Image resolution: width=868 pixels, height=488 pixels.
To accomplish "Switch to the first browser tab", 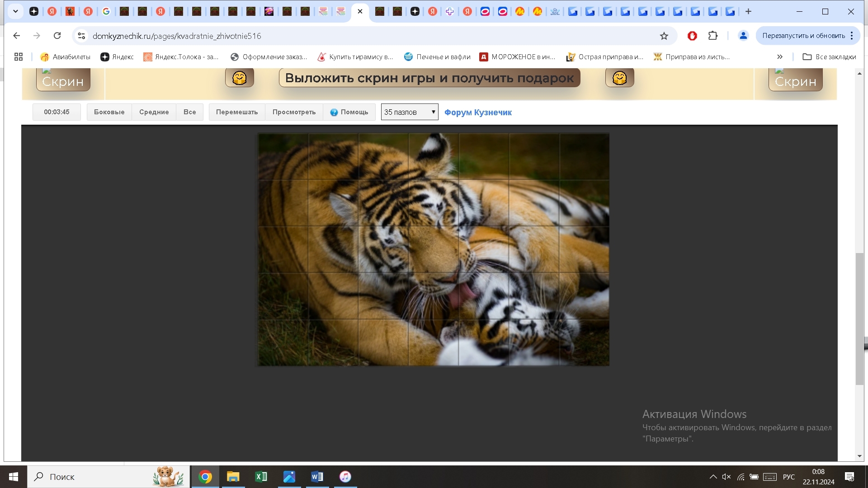I will coord(34,11).
